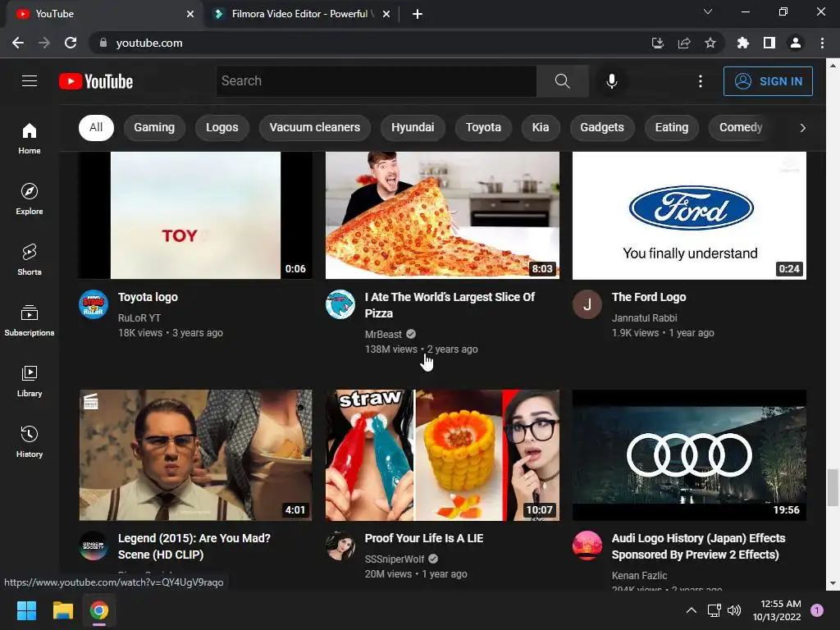This screenshot has width=840, height=630.
Task: Go back with the browser back arrow
Action: 18,43
